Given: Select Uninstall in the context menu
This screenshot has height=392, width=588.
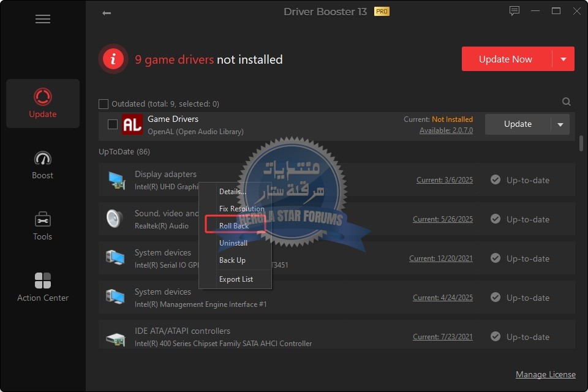Looking at the screenshot, I should coord(233,243).
